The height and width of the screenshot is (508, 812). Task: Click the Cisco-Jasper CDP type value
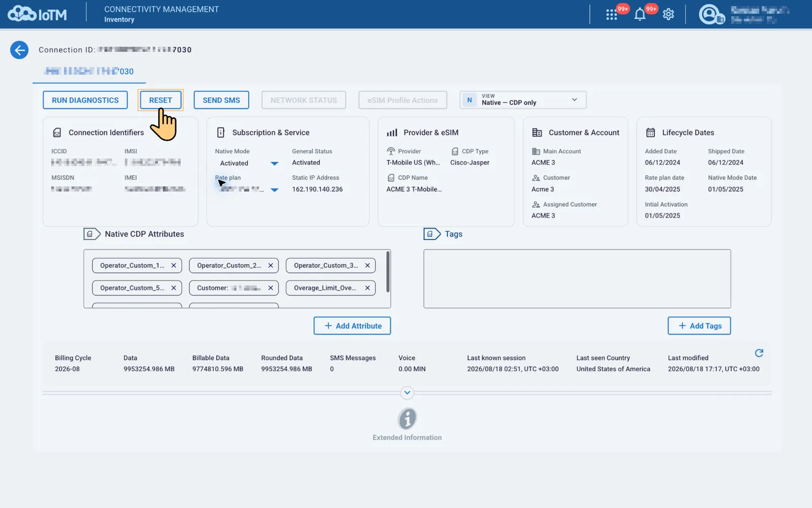coord(470,163)
